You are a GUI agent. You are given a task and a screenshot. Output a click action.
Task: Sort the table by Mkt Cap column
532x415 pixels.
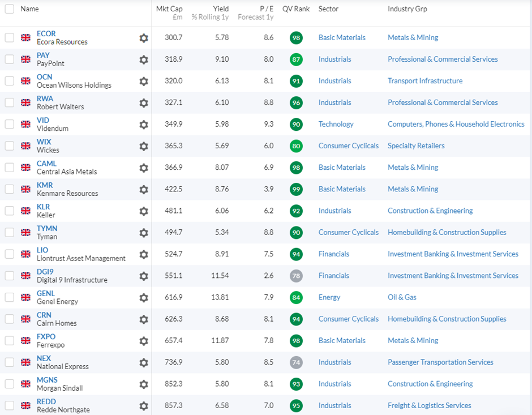coord(169,13)
